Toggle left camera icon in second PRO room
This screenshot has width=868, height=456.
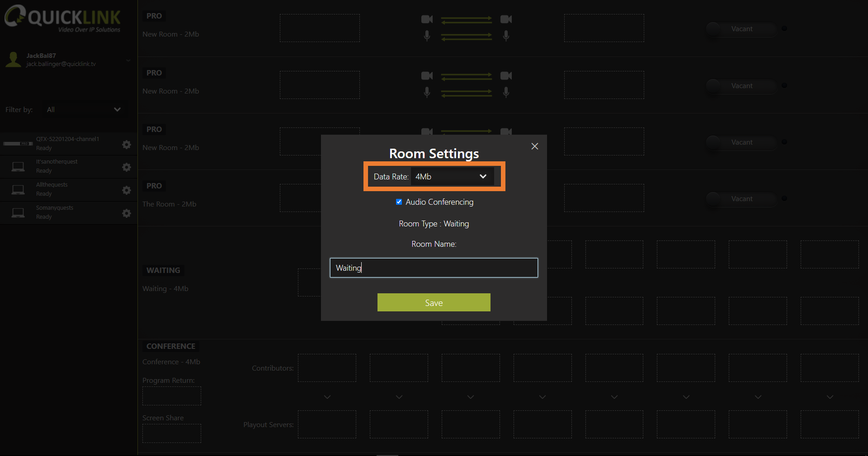tap(427, 75)
